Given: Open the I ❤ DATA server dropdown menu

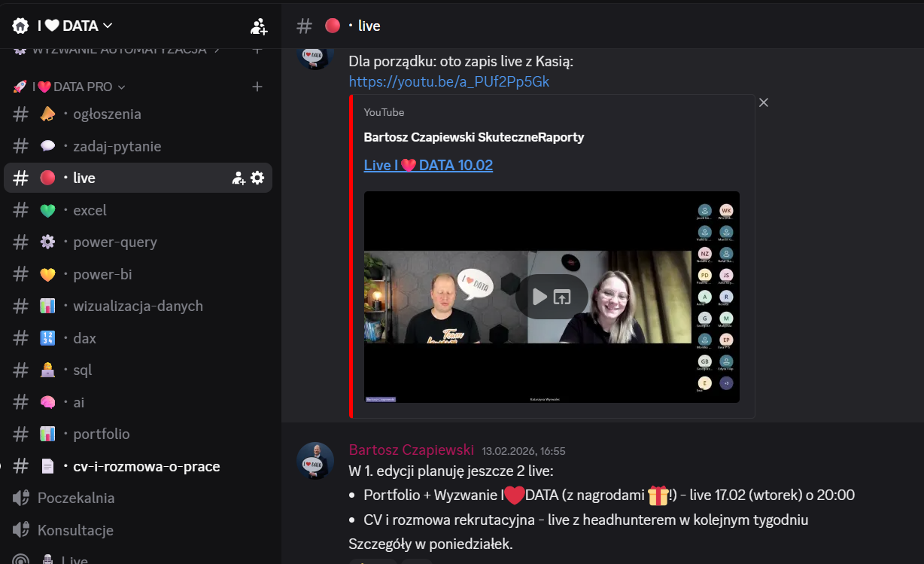Looking at the screenshot, I should pos(64,26).
